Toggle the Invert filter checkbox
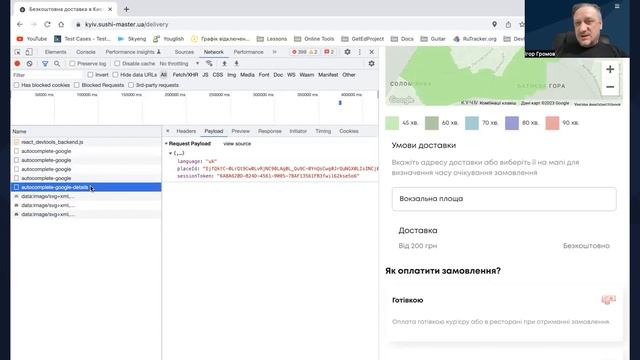The height and width of the screenshot is (360, 640). coord(90,75)
